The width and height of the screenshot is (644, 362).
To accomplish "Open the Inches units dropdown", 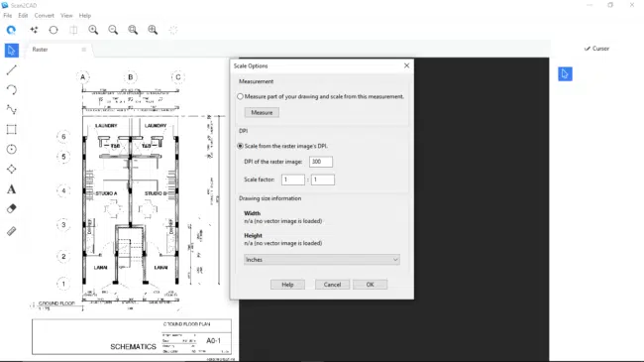I will pos(322,260).
